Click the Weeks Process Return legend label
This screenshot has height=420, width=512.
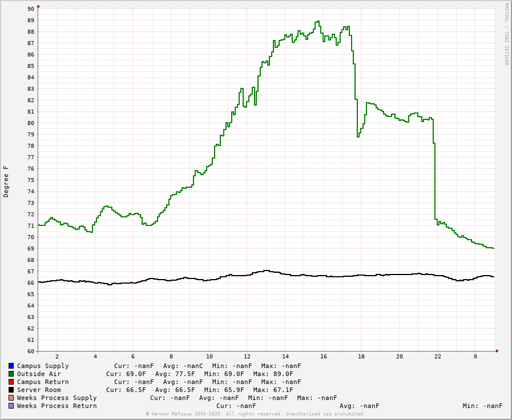click(x=57, y=406)
